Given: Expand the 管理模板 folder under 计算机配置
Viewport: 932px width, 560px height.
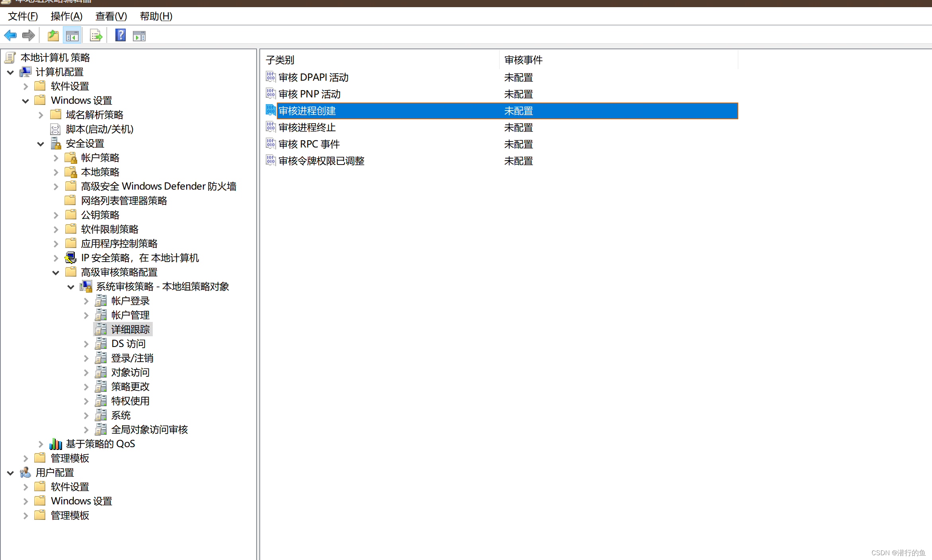Looking at the screenshot, I should pos(26,459).
